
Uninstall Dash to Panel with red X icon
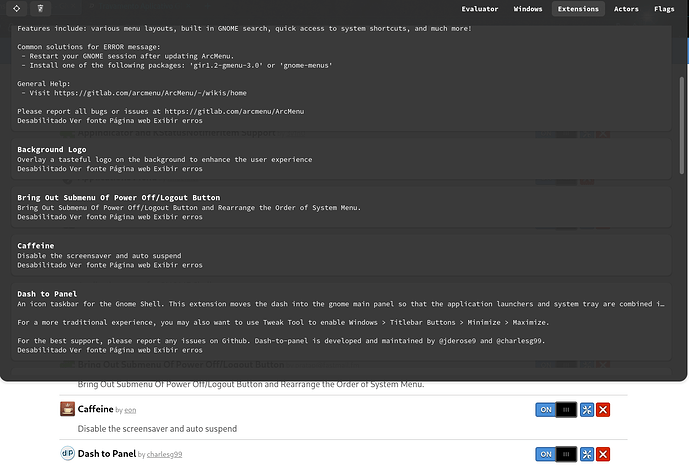[x=603, y=454]
